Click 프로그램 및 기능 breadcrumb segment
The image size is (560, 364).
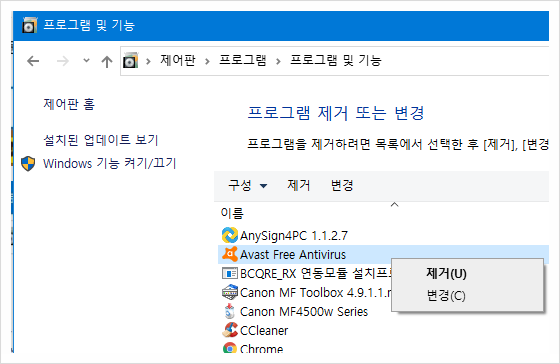[336, 60]
